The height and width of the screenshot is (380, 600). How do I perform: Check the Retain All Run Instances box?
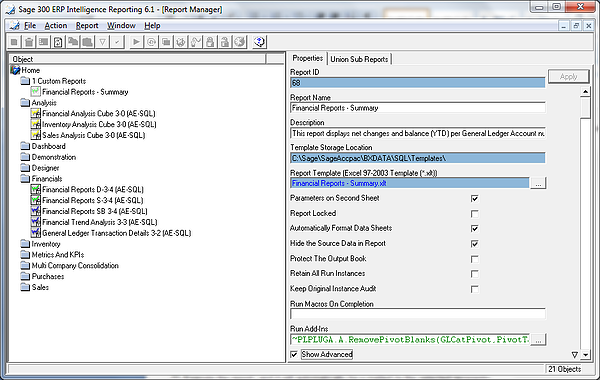click(474, 274)
